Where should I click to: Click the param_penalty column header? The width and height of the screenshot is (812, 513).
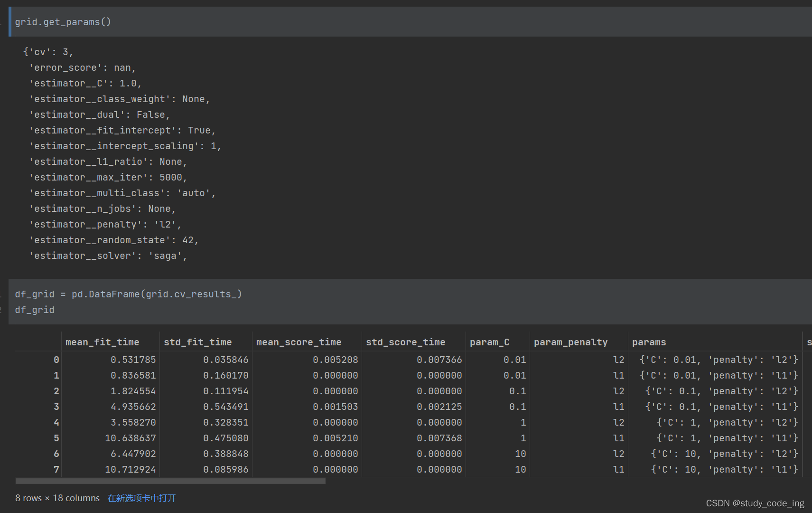(570, 342)
